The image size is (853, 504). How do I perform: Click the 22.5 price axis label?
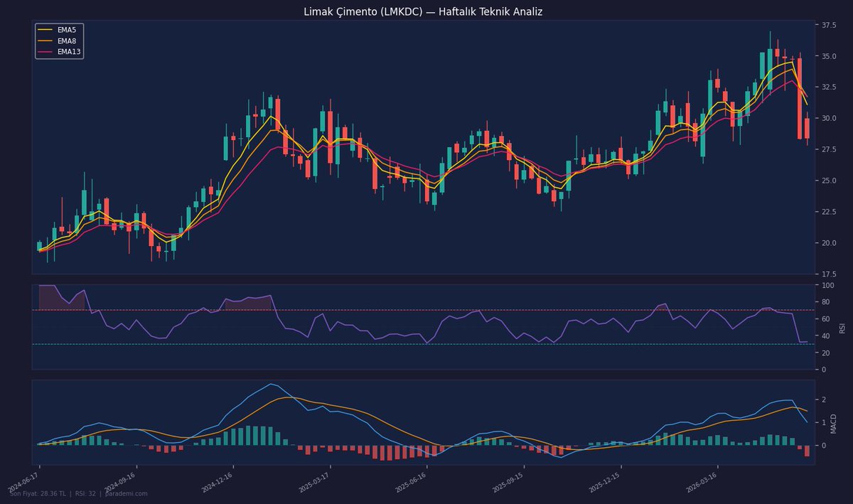(x=828, y=212)
